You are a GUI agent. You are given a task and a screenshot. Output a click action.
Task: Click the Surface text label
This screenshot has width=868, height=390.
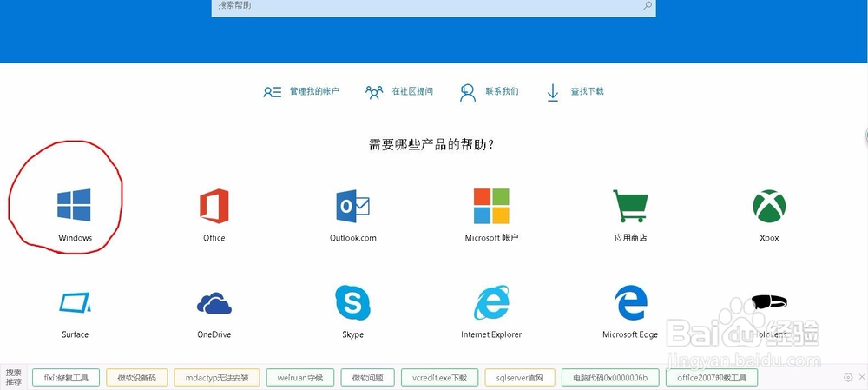click(75, 334)
